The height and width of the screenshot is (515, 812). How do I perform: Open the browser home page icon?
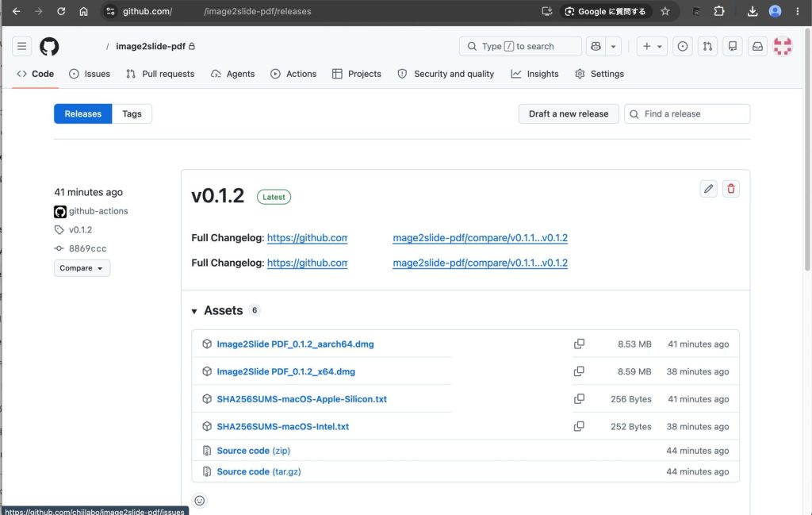(83, 11)
